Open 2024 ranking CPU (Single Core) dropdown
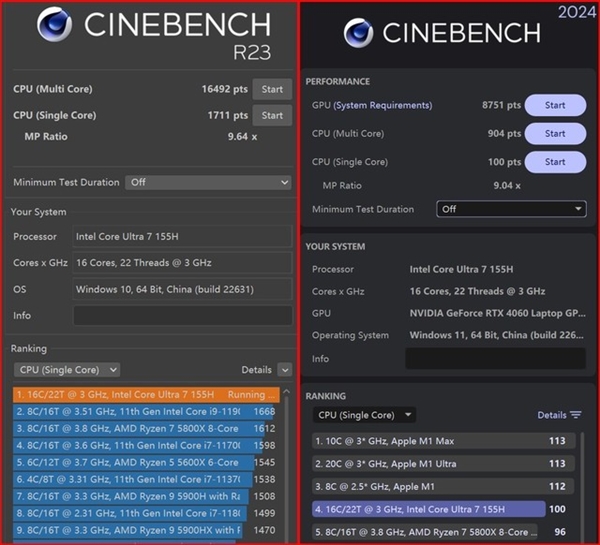This screenshot has width=600, height=545. click(x=364, y=415)
